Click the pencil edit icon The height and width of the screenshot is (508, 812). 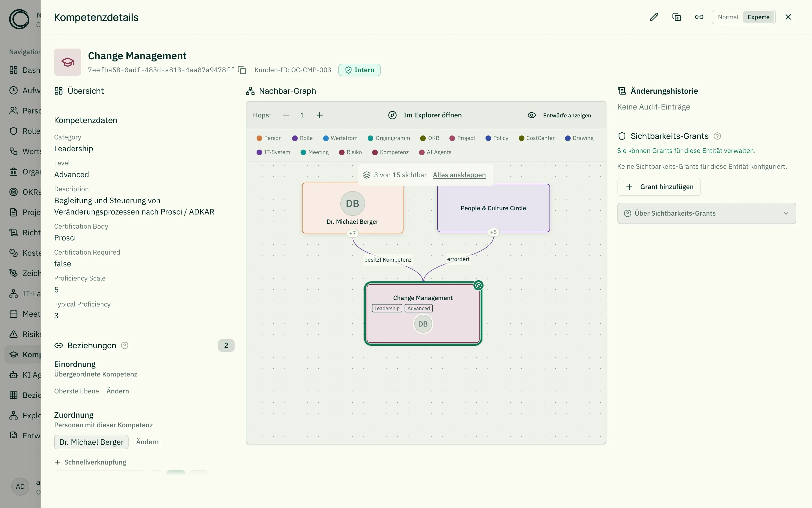tap(654, 17)
